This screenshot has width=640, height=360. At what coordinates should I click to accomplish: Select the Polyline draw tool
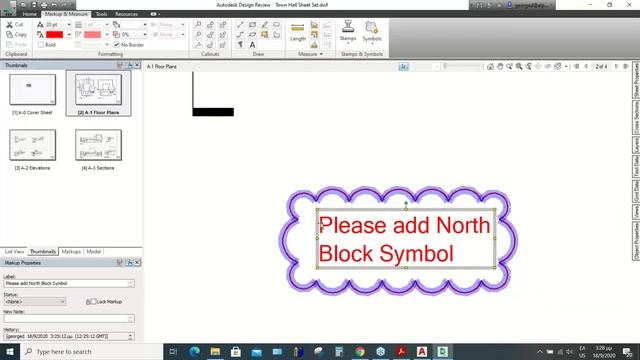click(x=240, y=35)
